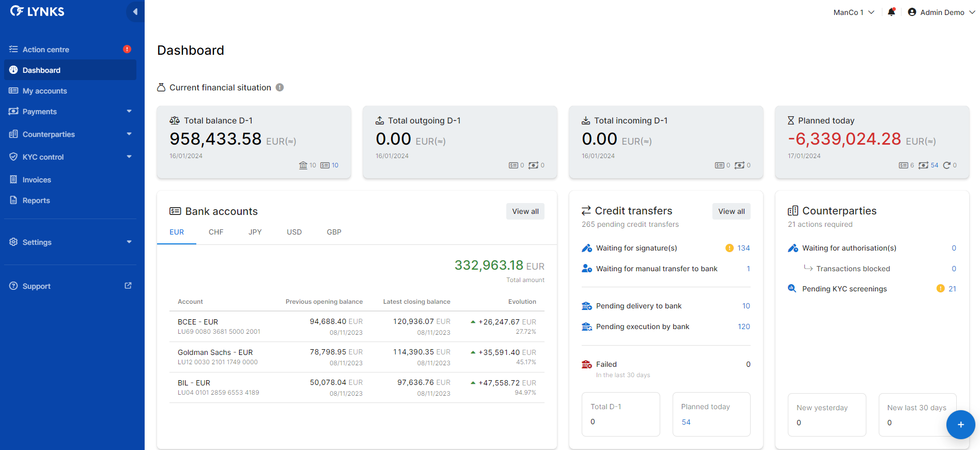Click the Waiting for authorisation(s) row
Image resolution: width=980 pixels, height=450 pixels.
point(872,248)
